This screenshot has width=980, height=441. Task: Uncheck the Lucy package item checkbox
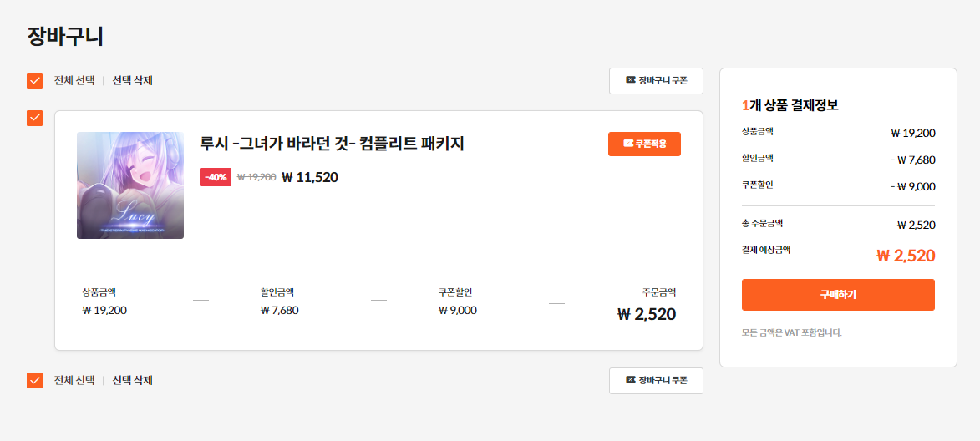tap(34, 118)
